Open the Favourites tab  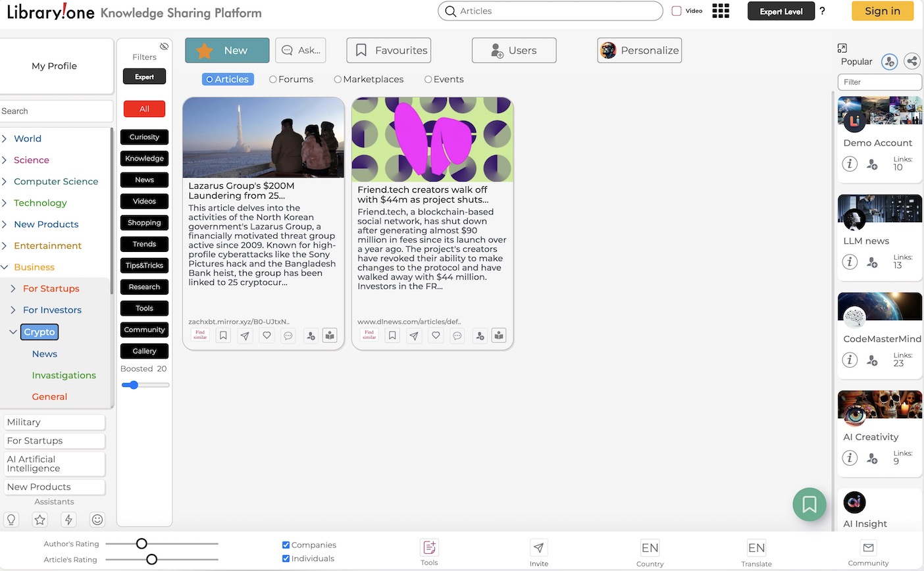389,51
